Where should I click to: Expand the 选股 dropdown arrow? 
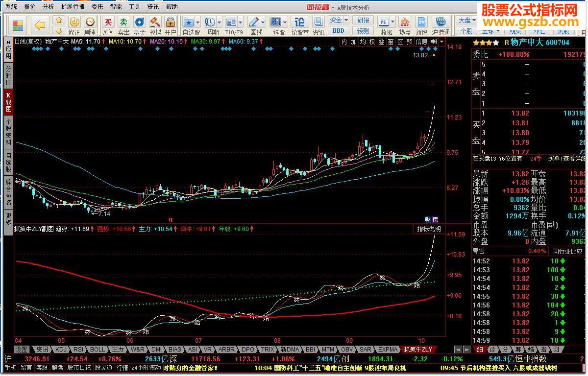click(285, 23)
